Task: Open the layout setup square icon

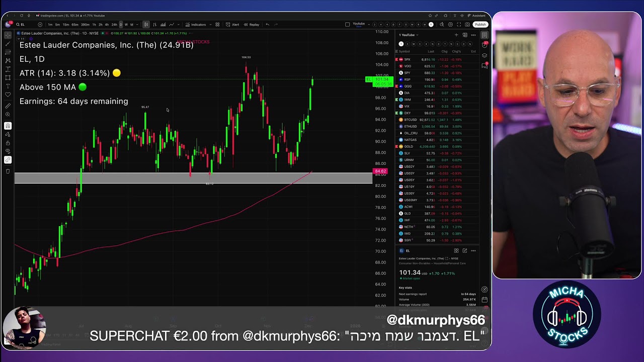Action: click(347, 25)
